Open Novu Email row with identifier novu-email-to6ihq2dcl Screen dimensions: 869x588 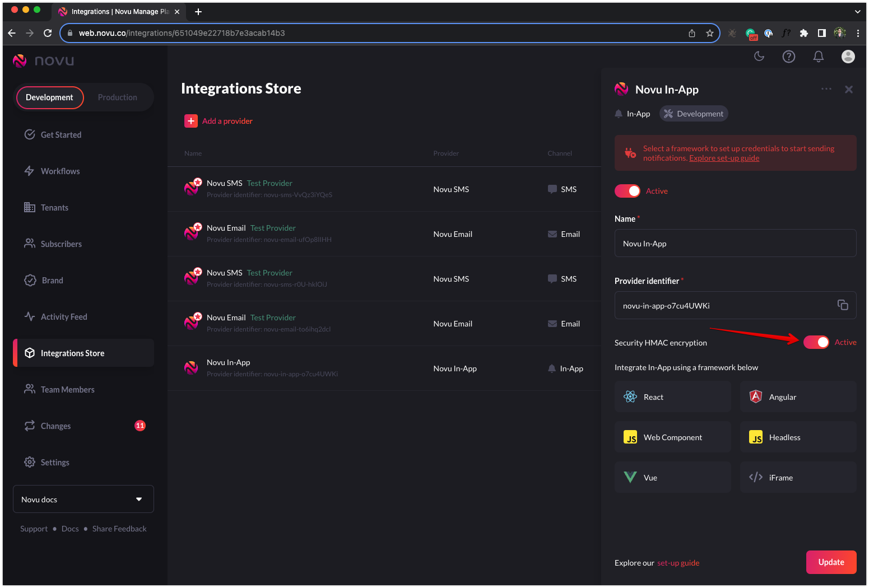pos(384,323)
